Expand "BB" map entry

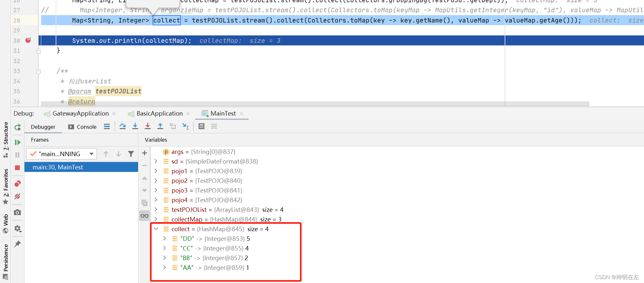(x=164, y=258)
